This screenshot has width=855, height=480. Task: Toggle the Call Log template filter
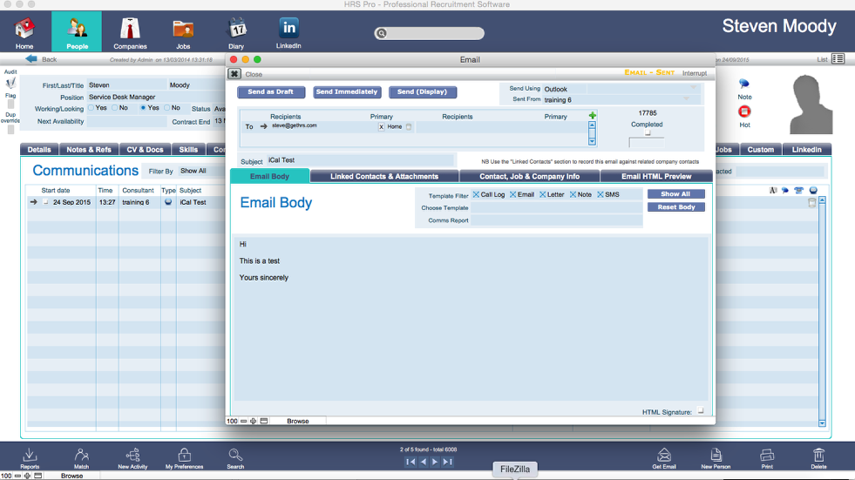(x=476, y=195)
